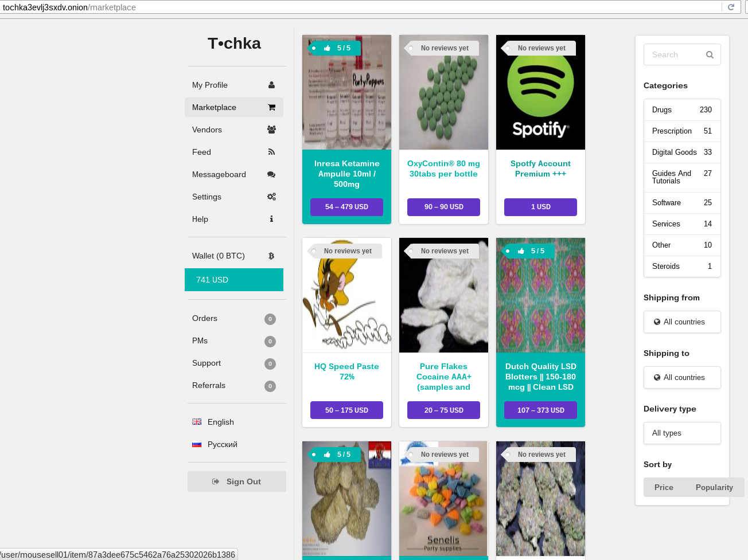748x560 pixels.
Task: Open the Referrals page
Action: click(x=234, y=386)
